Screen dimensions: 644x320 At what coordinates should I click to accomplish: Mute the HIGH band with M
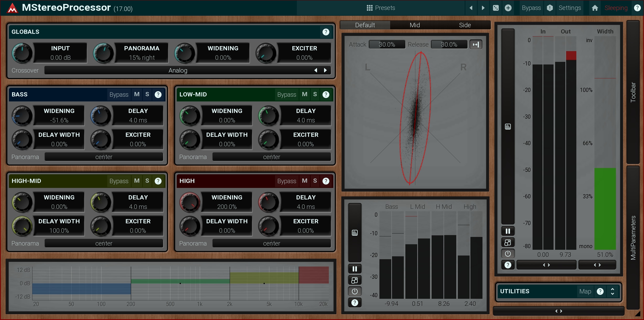304,181
